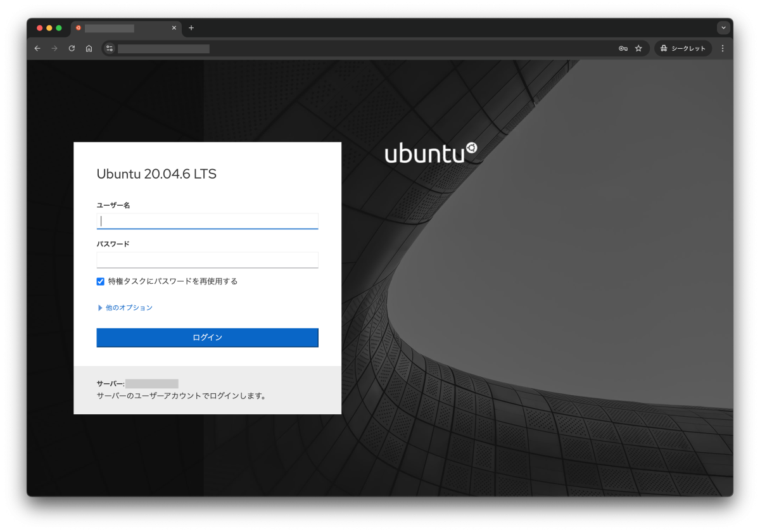This screenshot has width=760, height=532.
Task: Click the macOS green maximize window button
Action: [x=59, y=28]
